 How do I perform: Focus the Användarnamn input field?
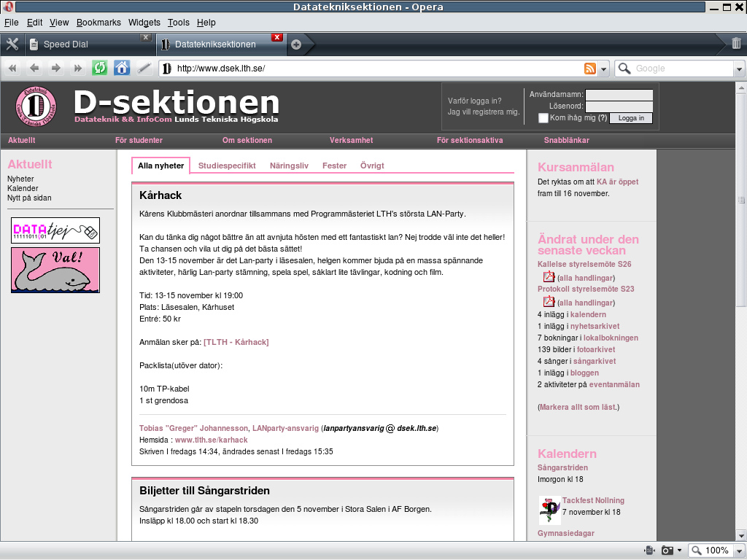pyautogui.click(x=619, y=95)
